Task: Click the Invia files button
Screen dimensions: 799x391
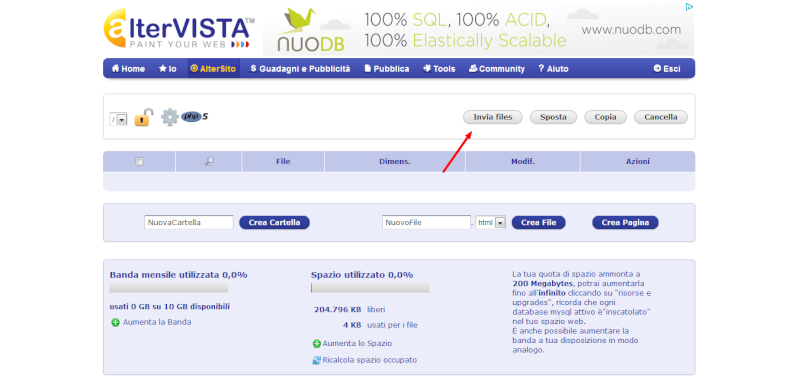Action: click(x=493, y=117)
